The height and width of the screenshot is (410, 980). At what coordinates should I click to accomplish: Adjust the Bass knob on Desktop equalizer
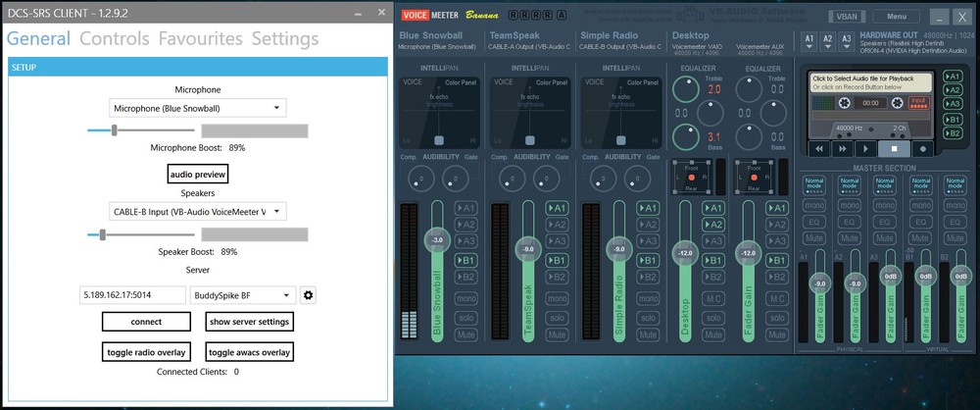686,136
